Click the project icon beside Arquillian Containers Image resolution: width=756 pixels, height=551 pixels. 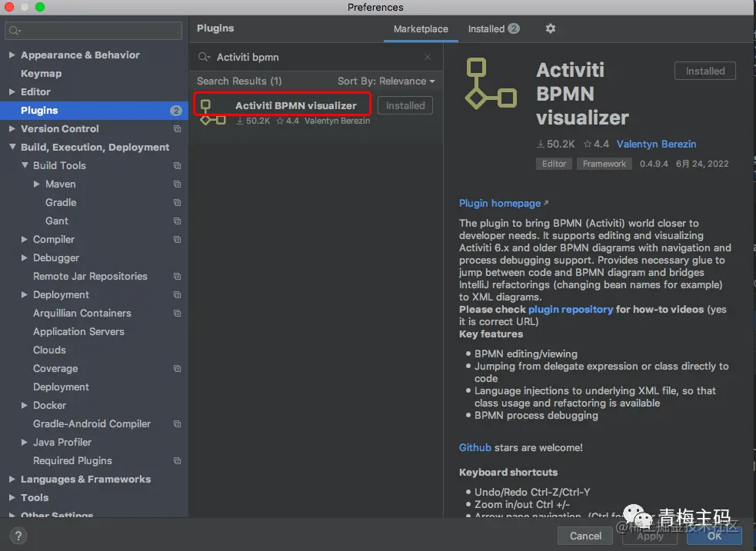pyautogui.click(x=178, y=313)
